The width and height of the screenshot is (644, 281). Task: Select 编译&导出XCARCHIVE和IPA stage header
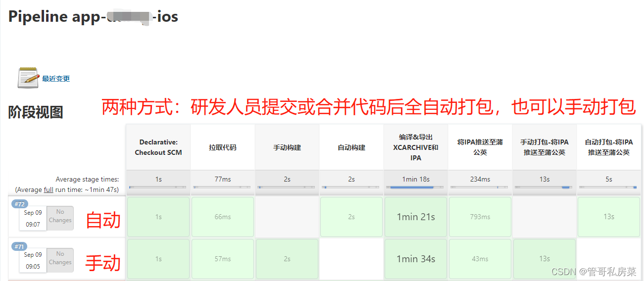(x=416, y=147)
